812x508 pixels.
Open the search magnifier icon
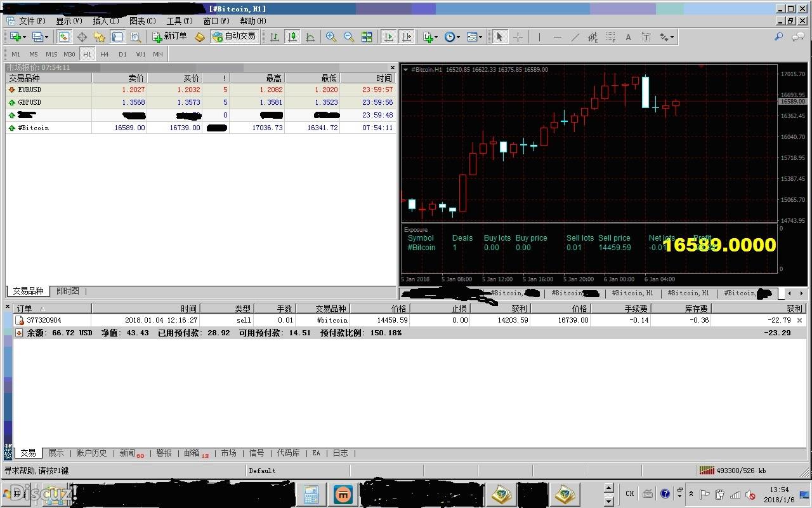(x=779, y=37)
